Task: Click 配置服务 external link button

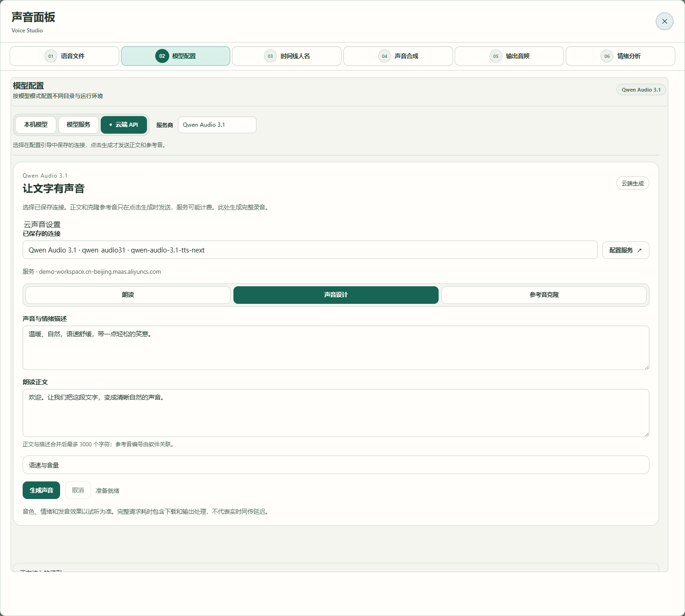Action: (x=626, y=250)
